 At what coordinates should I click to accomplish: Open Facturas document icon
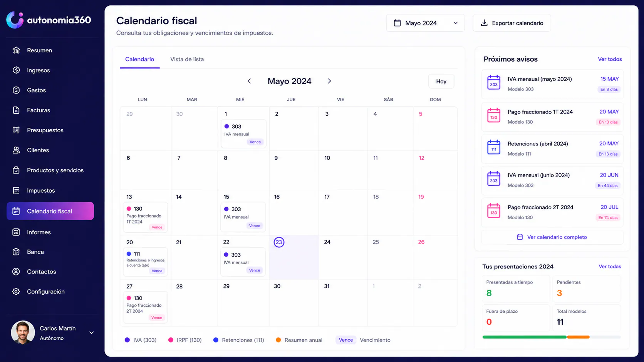(16, 110)
